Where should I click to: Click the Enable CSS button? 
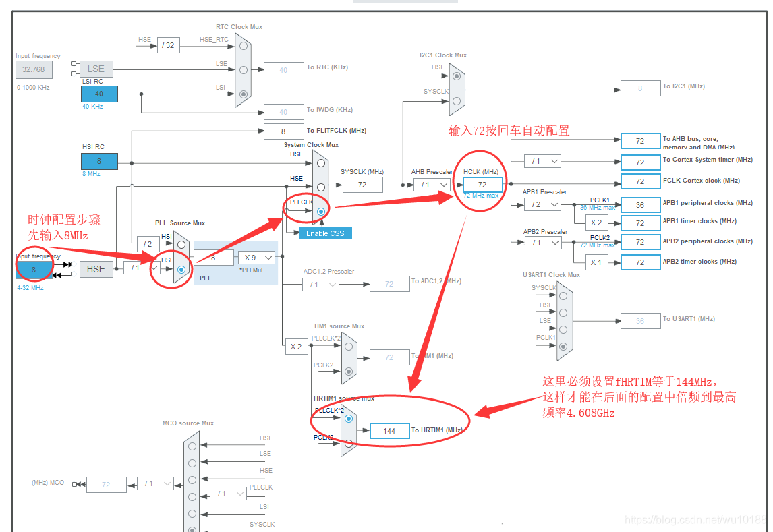coord(325,233)
